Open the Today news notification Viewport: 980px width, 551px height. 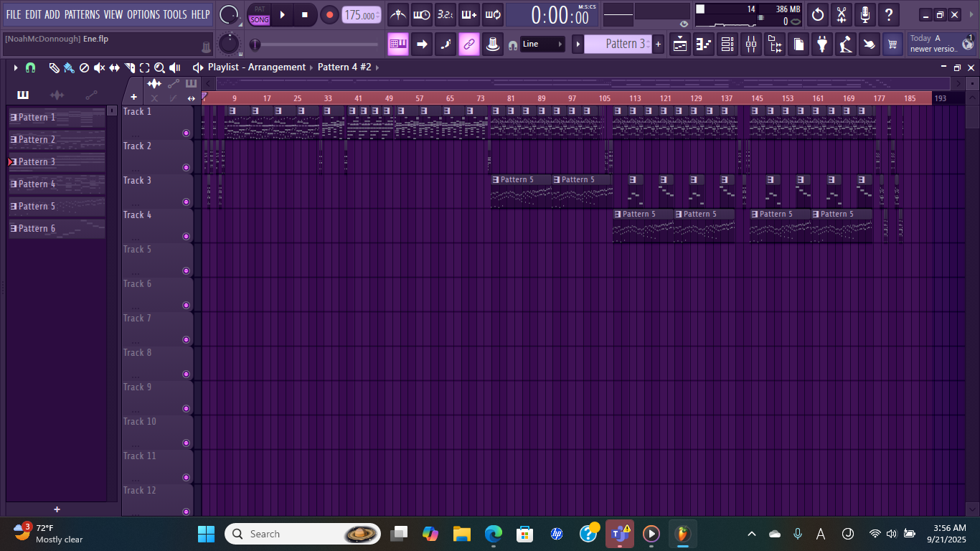942,44
